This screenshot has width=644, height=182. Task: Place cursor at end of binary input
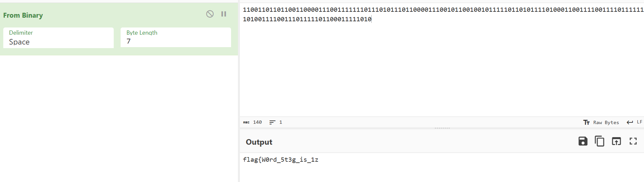pos(372,19)
